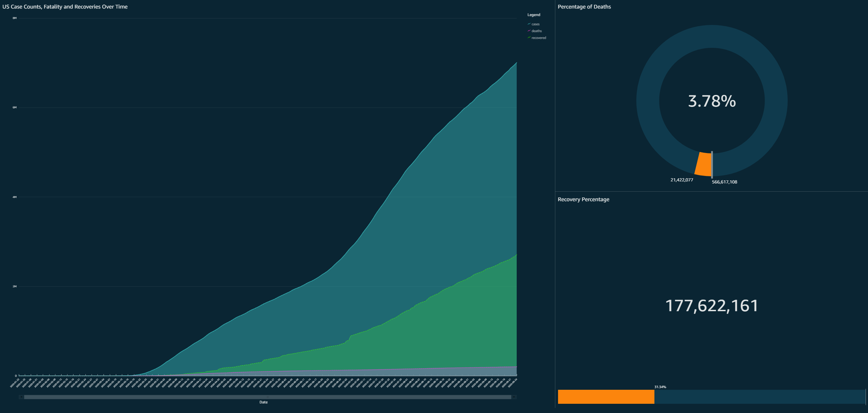The width and height of the screenshot is (868, 413).
Task: Click the center grip of the date scrollbar
Action: [x=268, y=397]
